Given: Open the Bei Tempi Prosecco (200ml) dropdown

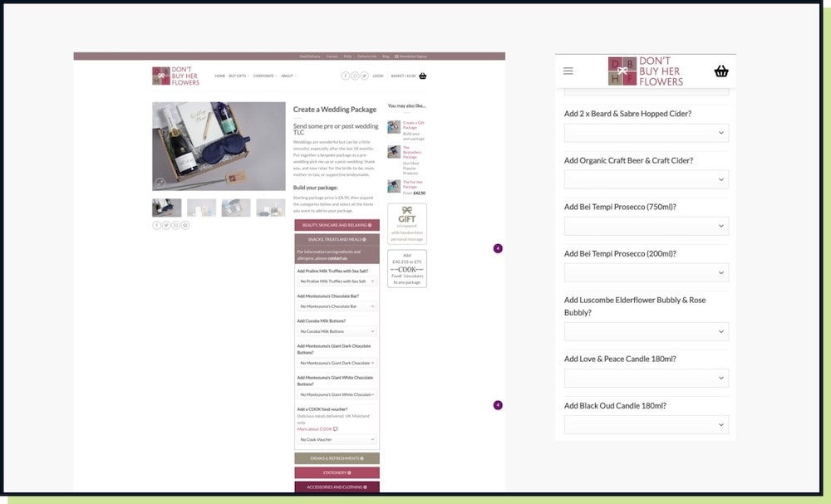Looking at the screenshot, I should [x=646, y=272].
